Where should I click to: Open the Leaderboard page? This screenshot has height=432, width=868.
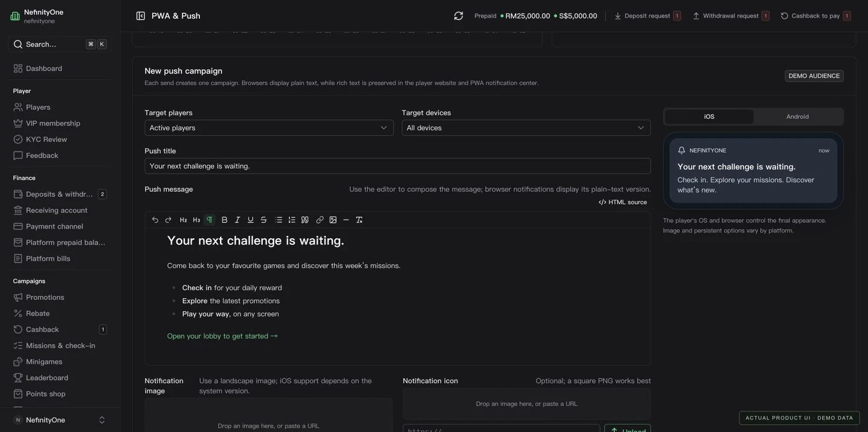[x=60, y=378]
